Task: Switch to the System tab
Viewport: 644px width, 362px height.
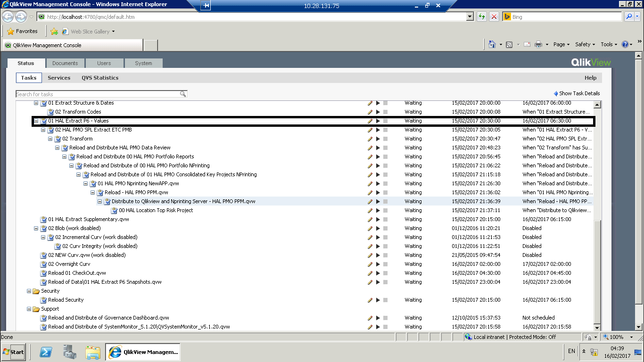Action: click(143, 63)
